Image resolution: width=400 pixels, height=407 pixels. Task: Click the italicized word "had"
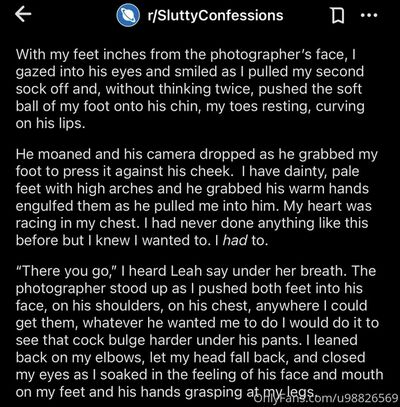click(235, 241)
